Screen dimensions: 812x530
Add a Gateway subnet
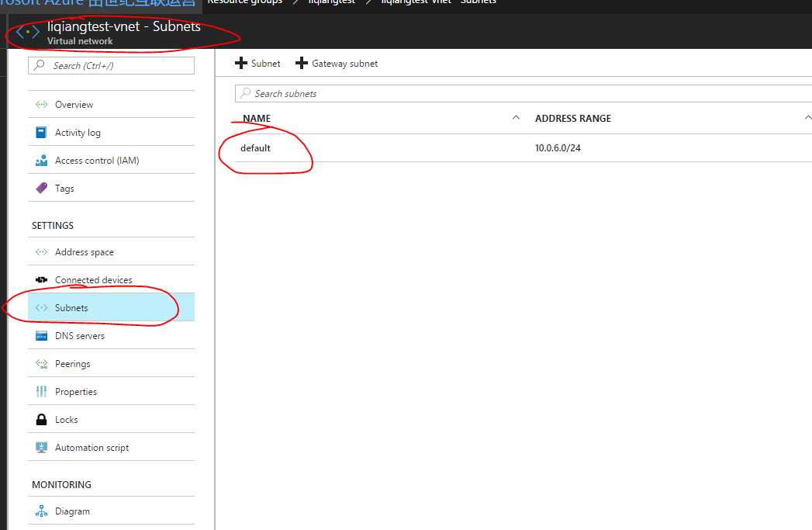tap(337, 63)
